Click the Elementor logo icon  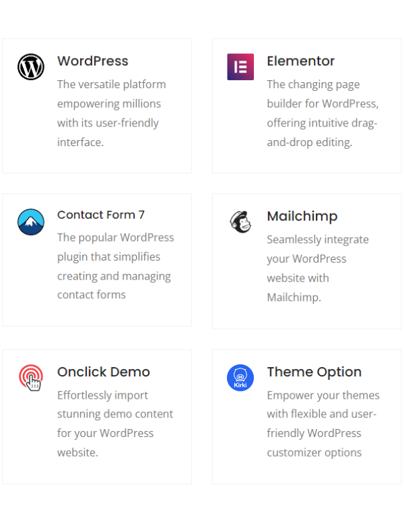240,67
